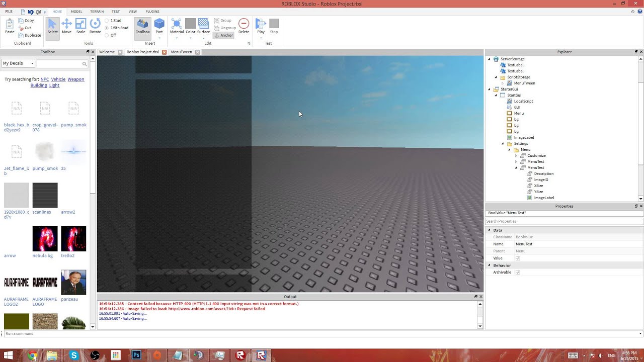Screen dimensions: 644x362
Task: Select the scanlines decal thumbnail
Action: (x=45, y=195)
